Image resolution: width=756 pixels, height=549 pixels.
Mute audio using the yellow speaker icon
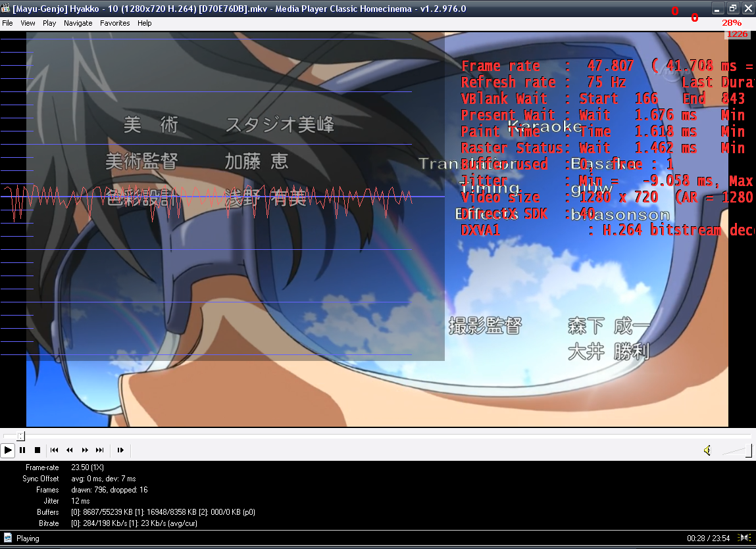coord(707,450)
